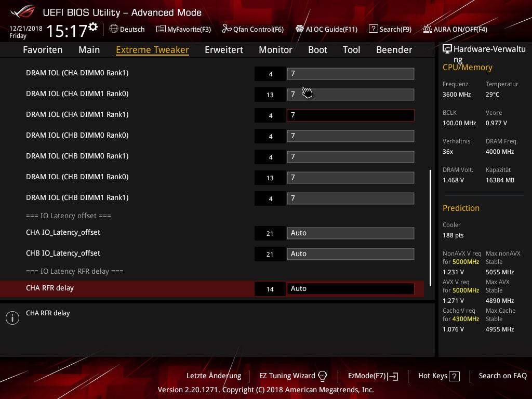Open settings gear next to clock

(93, 27)
